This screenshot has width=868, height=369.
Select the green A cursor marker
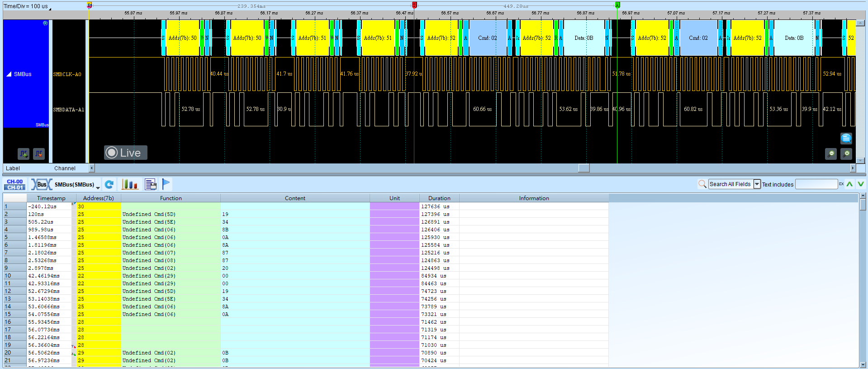(617, 5)
